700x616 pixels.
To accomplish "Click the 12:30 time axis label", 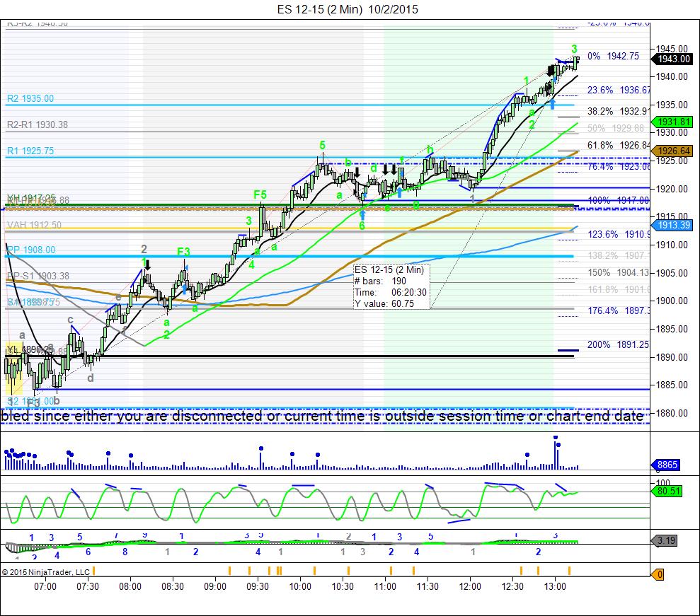I will click(512, 586).
